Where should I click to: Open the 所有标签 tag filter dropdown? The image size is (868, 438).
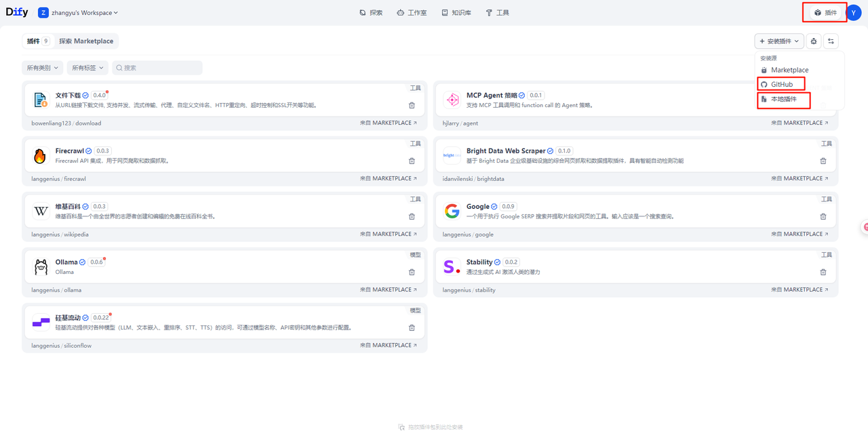coord(87,68)
